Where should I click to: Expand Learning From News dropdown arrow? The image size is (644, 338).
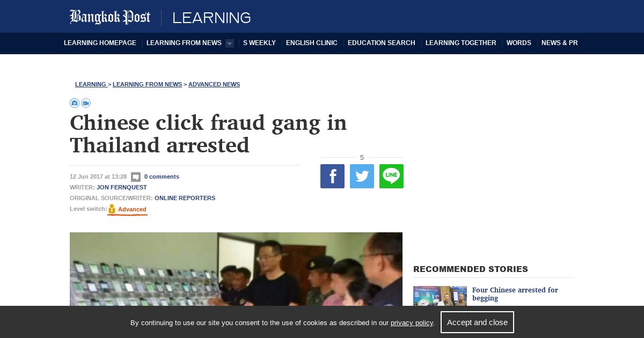pos(230,43)
